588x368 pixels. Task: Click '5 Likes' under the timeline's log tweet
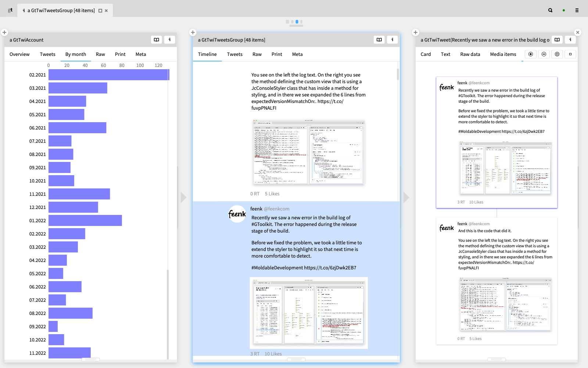coord(272,194)
